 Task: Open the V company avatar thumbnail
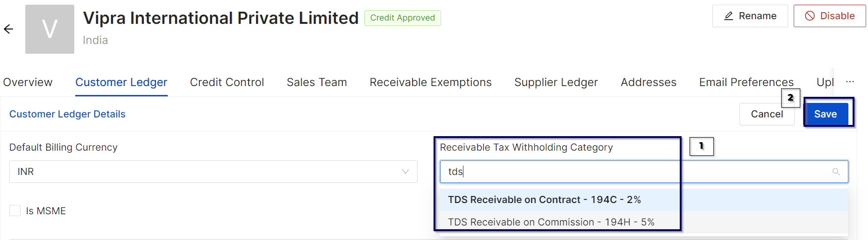(50, 29)
